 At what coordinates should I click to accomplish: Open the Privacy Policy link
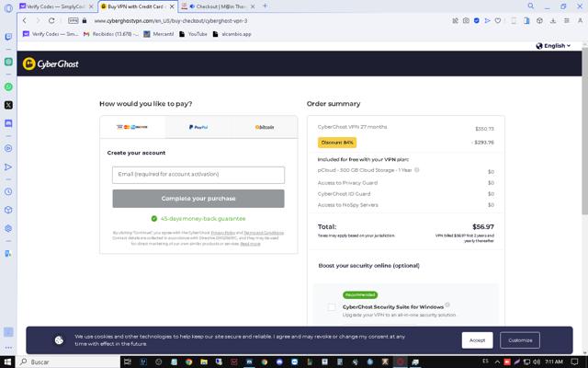pos(223,233)
